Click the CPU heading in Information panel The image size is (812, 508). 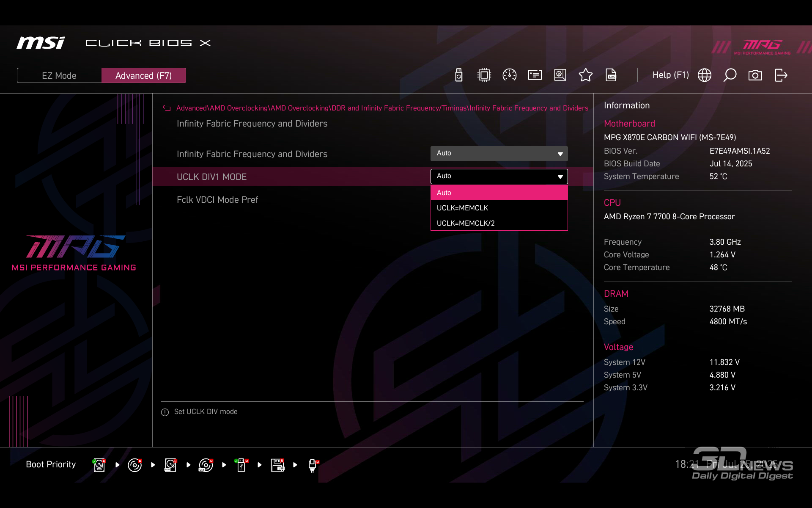pos(612,203)
